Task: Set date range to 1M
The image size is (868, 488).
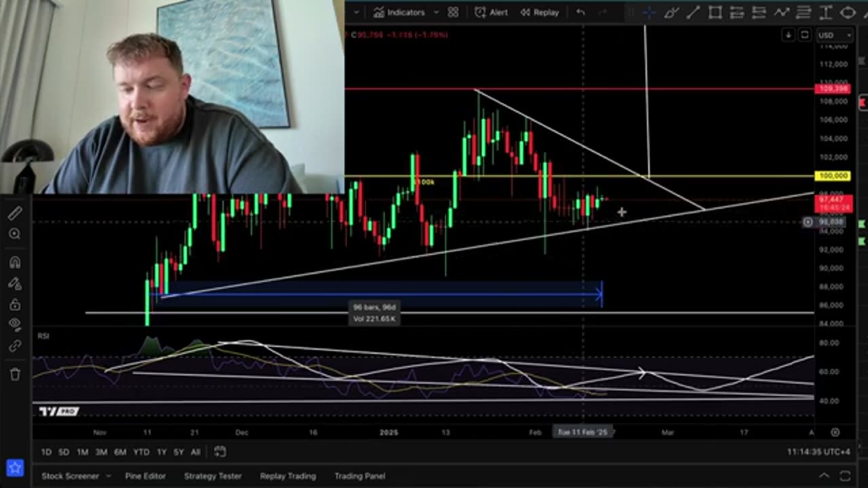Action: [82, 452]
